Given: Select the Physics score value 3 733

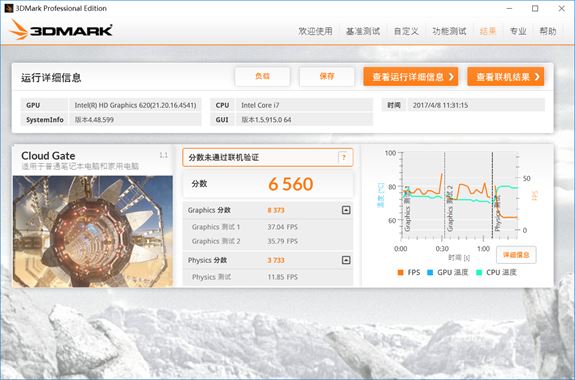Looking at the screenshot, I should [276, 260].
